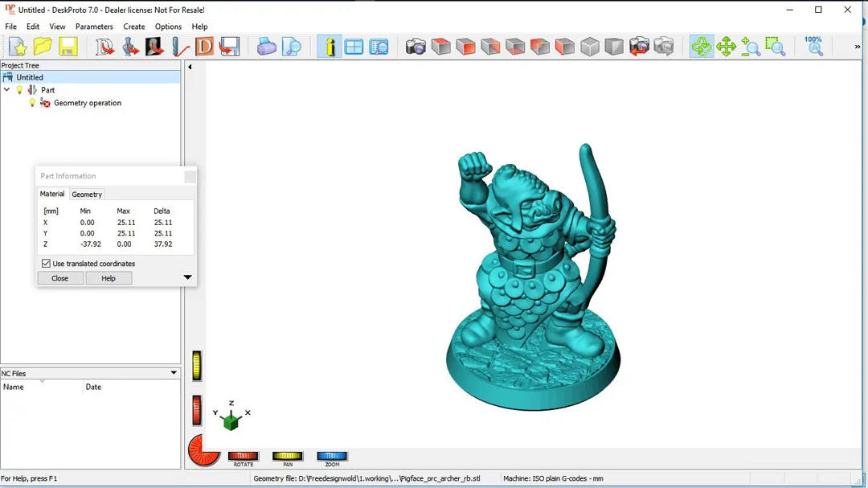Click the printer icon in the toolbar

click(x=266, y=47)
